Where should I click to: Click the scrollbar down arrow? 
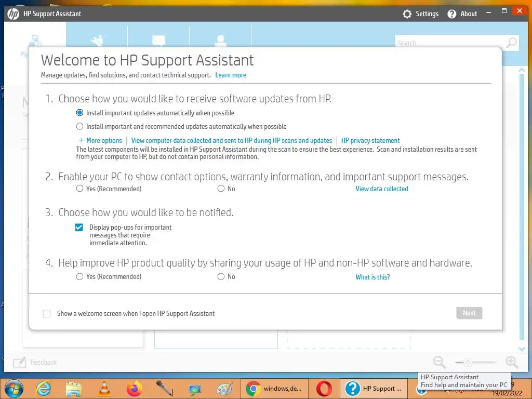[x=522, y=349]
